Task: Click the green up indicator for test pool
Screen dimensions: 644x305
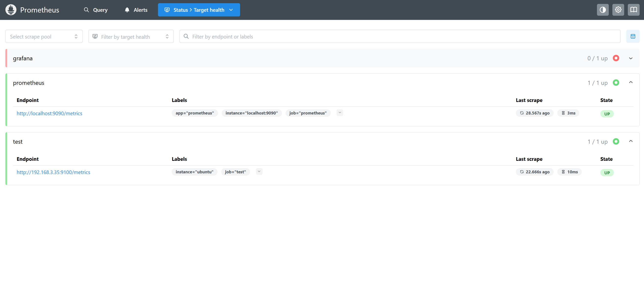Action: coord(616,141)
